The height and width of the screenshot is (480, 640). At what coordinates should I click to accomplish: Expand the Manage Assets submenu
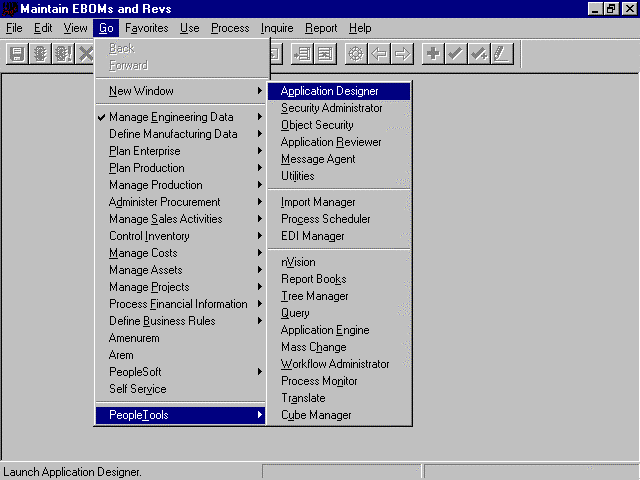click(180, 270)
